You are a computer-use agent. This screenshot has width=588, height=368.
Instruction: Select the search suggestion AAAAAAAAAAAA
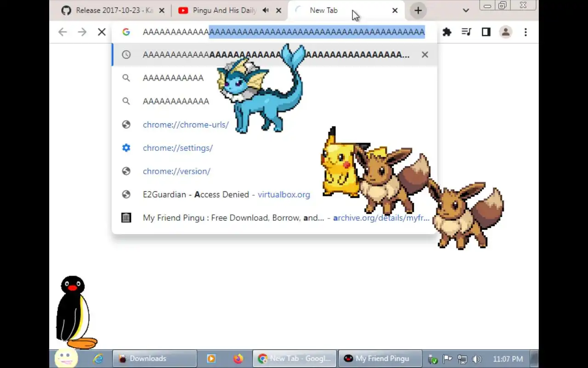coord(274,101)
